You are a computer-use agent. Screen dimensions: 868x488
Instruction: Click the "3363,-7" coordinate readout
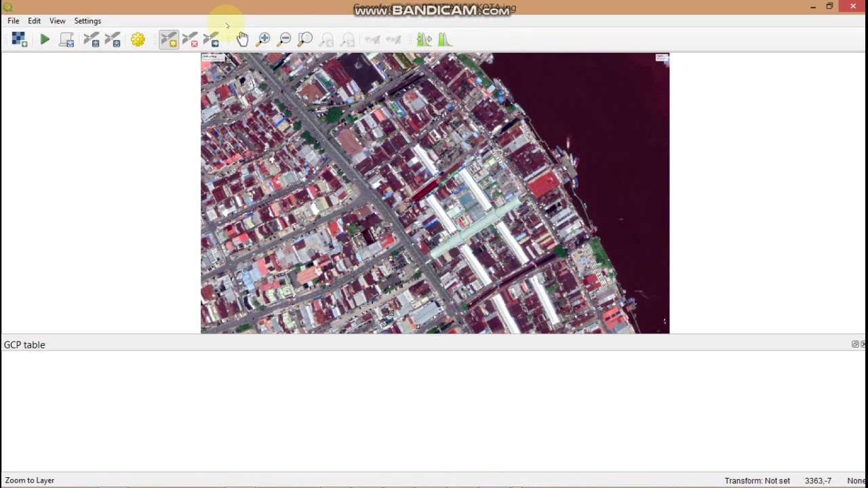(818, 481)
